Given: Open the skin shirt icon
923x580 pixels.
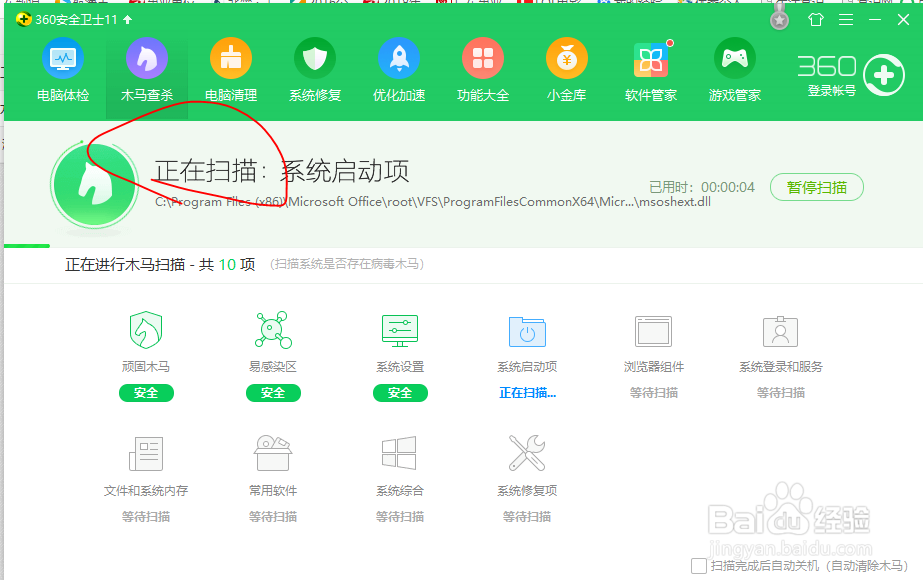Looking at the screenshot, I should 816,19.
